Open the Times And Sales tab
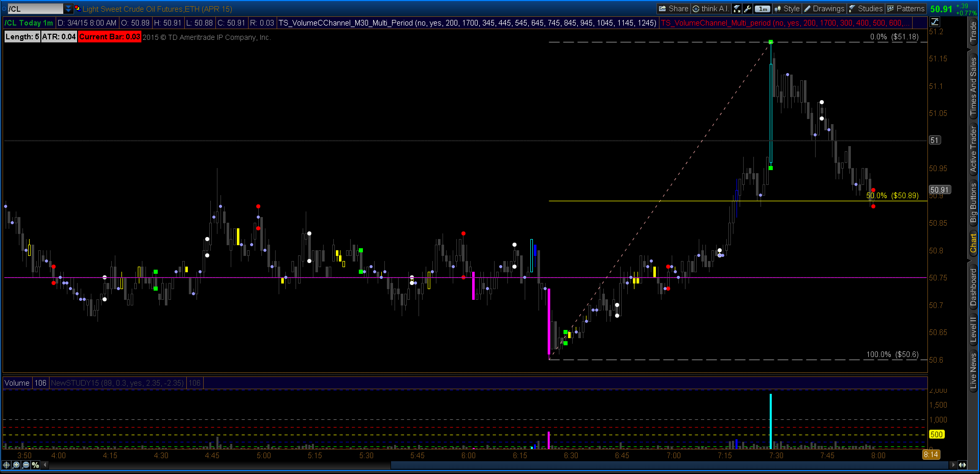 (x=973, y=86)
